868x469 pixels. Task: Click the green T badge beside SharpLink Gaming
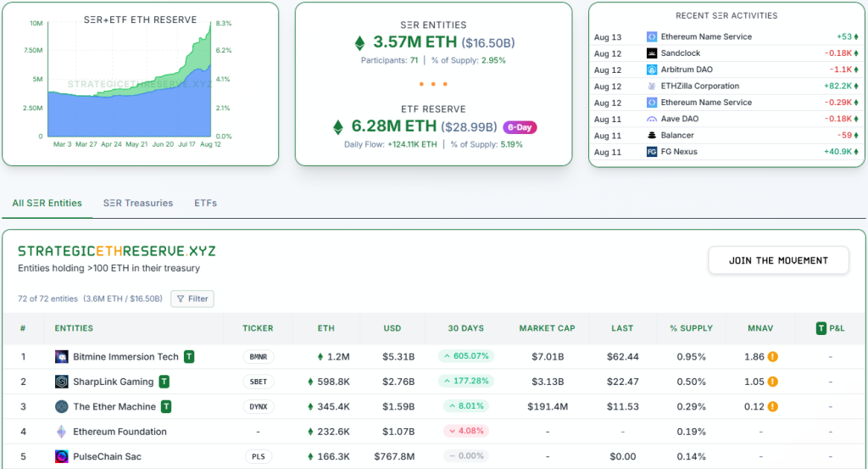click(164, 382)
